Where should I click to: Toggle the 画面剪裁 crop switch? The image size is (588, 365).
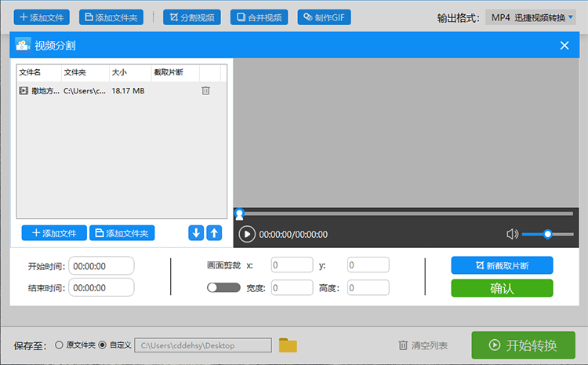click(223, 287)
